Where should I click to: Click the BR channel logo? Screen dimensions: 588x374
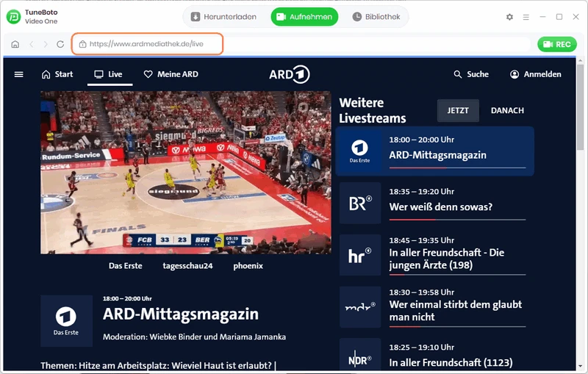coord(360,203)
